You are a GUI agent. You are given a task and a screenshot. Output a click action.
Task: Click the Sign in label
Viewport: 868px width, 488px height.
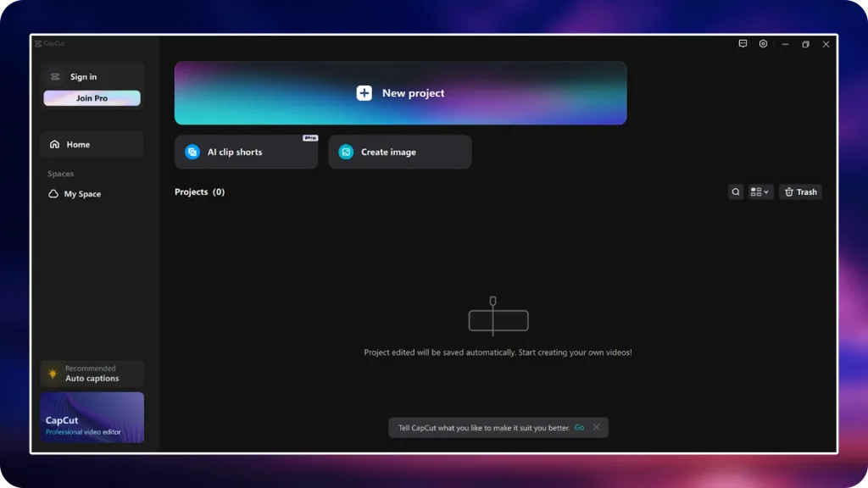(x=83, y=77)
